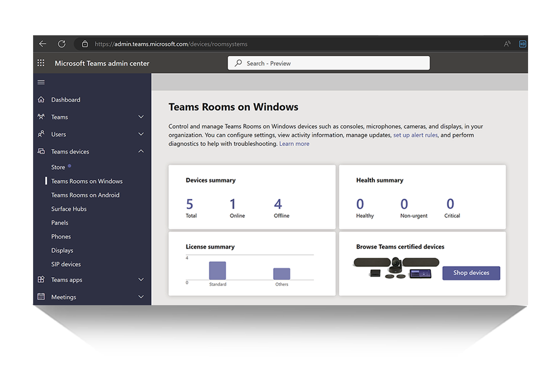The width and height of the screenshot is (560, 392).
Task: Click the Others license bar in chart
Action: coord(282,274)
